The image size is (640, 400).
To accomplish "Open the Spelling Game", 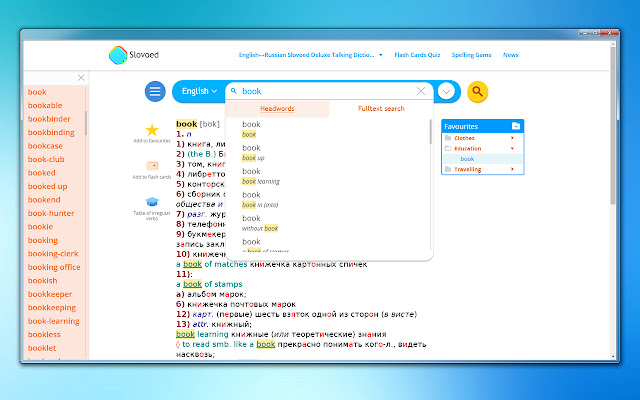I will [471, 55].
